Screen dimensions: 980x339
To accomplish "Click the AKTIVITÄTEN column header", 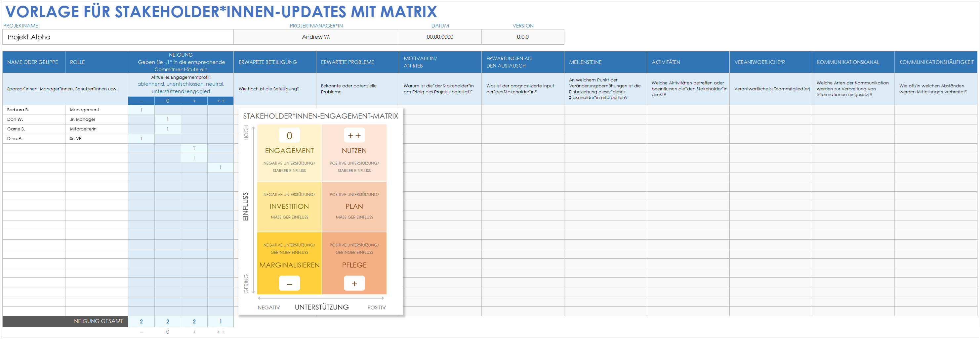I will click(x=688, y=62).
